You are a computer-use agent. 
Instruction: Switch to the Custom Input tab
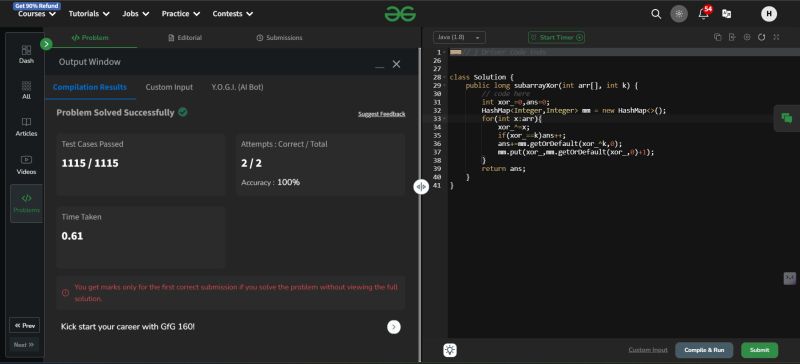(x=169, y=87)
